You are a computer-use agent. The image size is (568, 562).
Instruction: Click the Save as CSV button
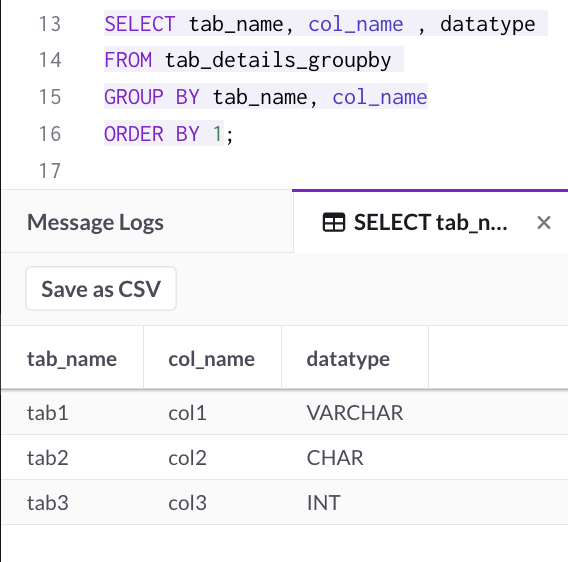[x=101, y=289]
